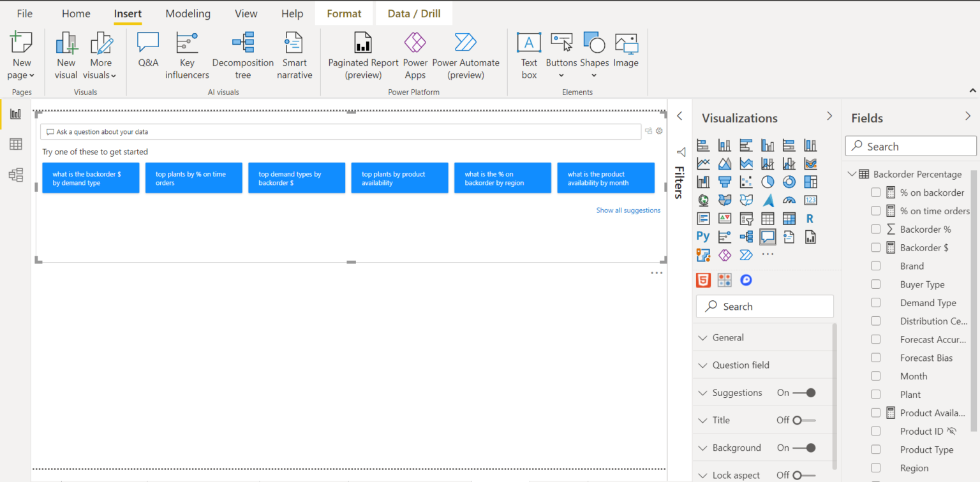Select the R script visual icon
The image size is (980, 482).
(810, 218)
